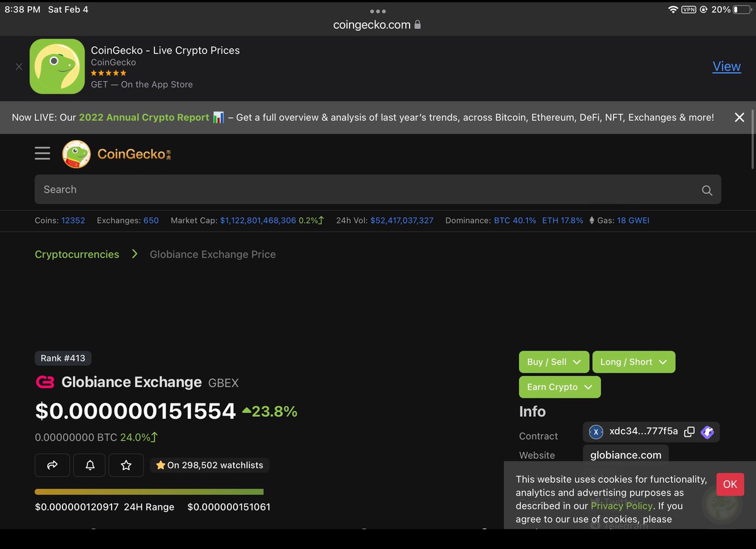The width and height of the screenshot is (756, 549).
Task: Click the 24H high $0.000000151061
Action: (229, 507)
